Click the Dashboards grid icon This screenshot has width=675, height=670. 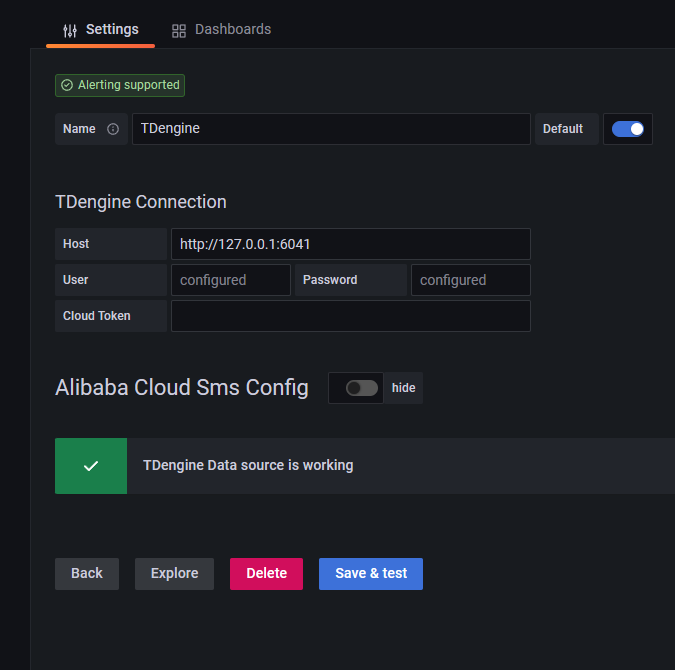[179, 31]
